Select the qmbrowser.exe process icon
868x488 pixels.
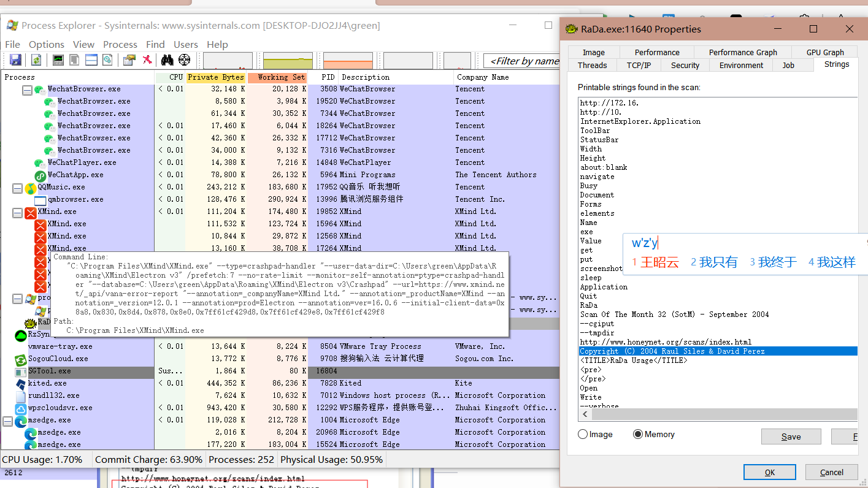pyautogui.click(x=40, y=200)
